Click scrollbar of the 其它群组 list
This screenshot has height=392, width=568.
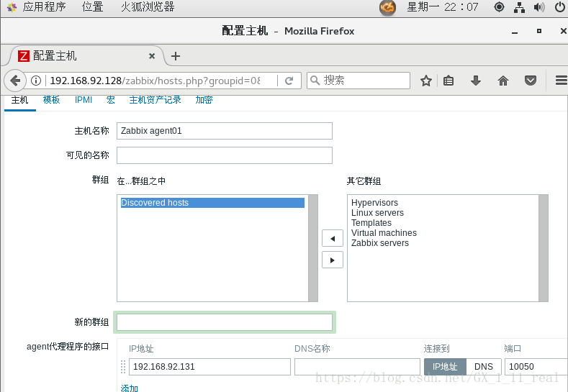coord(544,248)
